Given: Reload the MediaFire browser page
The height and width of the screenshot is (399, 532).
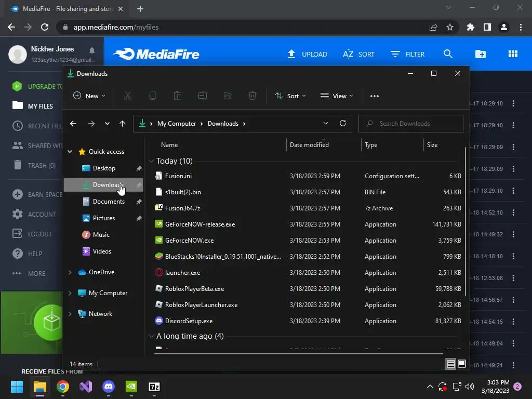Looking at the screenshot, I should coord(45,27).
